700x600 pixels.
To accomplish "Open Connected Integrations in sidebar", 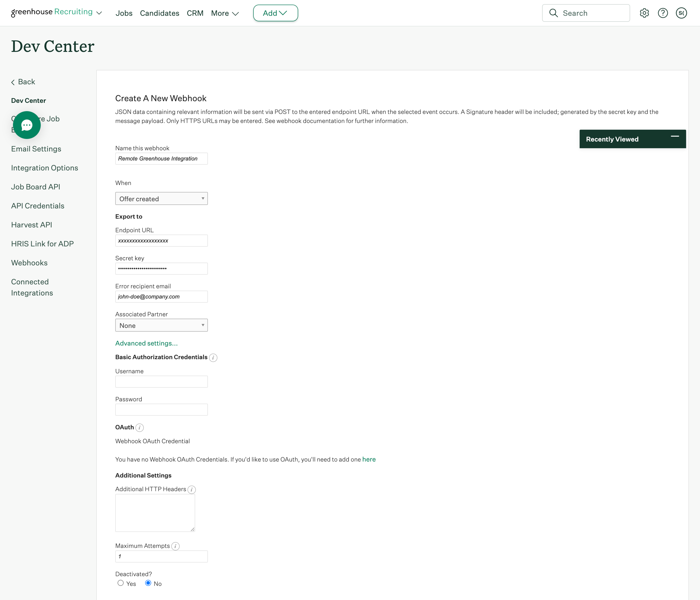I will point(32,287).
